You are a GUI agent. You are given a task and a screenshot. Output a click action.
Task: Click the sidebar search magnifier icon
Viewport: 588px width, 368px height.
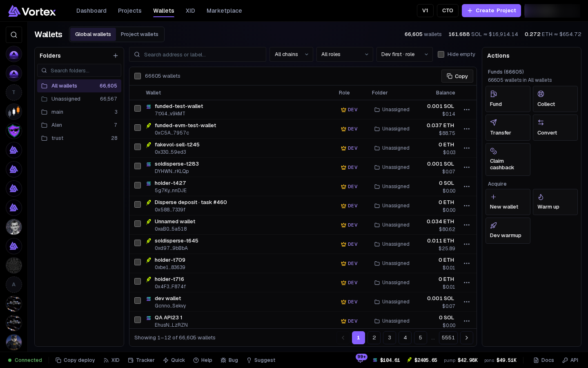(x=14, y=35)
